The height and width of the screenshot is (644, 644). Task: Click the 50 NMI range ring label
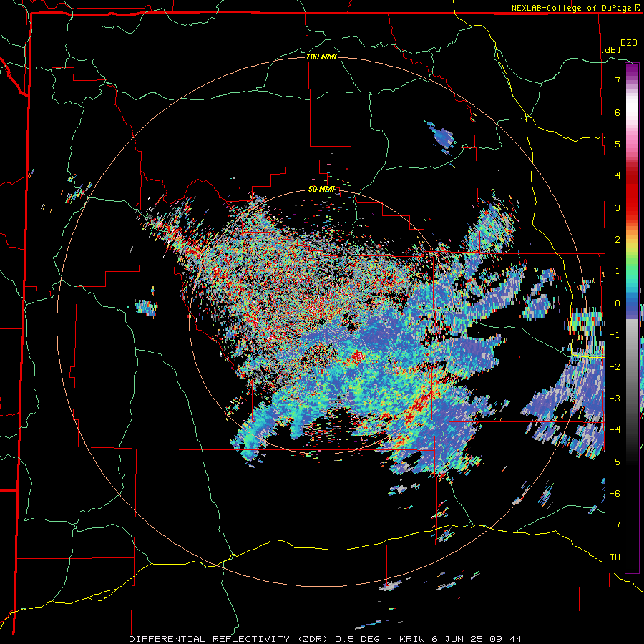tap(321, 190)
